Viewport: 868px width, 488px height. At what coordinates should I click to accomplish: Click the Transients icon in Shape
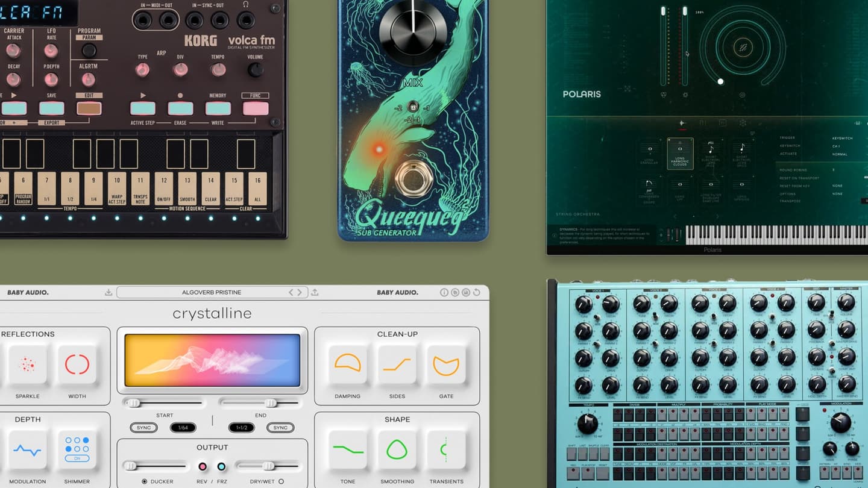click(446, 449)
